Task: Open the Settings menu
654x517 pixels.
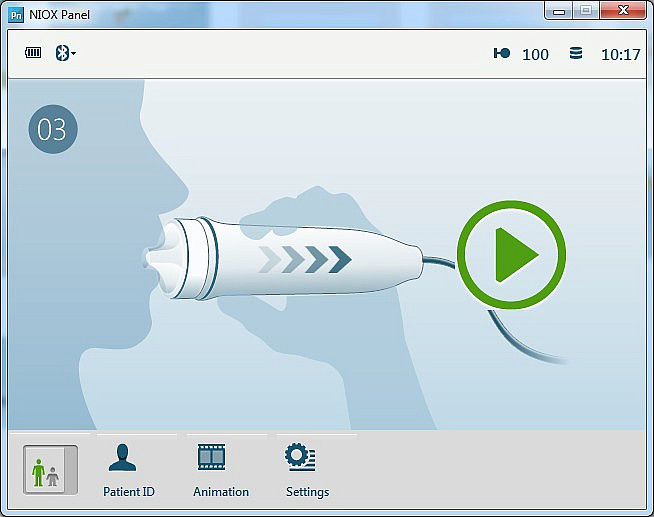Action: [x=307, y=470]
